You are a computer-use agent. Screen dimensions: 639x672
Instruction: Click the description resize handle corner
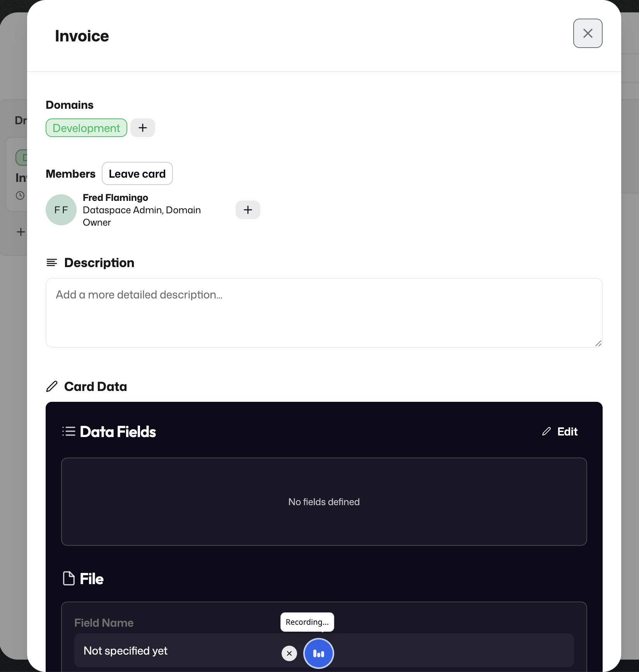(598, 343)
